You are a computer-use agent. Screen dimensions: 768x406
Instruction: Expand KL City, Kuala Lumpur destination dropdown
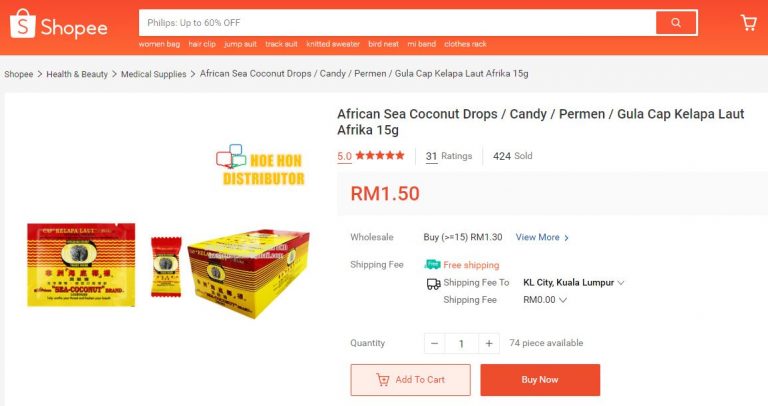[x=574, y=283]
